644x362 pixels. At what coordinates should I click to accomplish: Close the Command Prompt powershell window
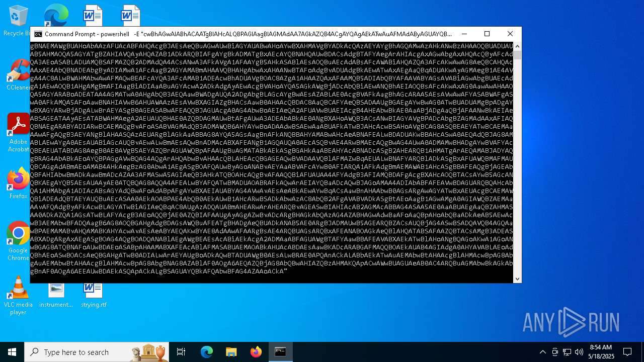pos(510,34)
